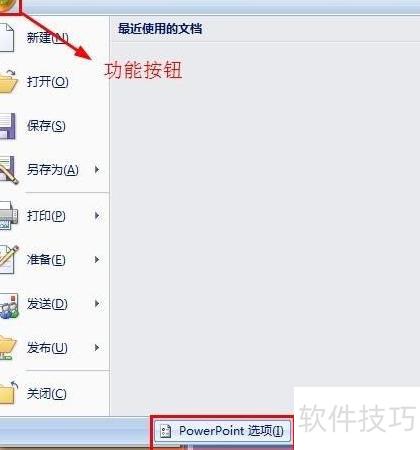This screenshot has width=420, height=450.
Task: Expand the 发布(U) submenu arrow
Action: [x=97, y=348]
